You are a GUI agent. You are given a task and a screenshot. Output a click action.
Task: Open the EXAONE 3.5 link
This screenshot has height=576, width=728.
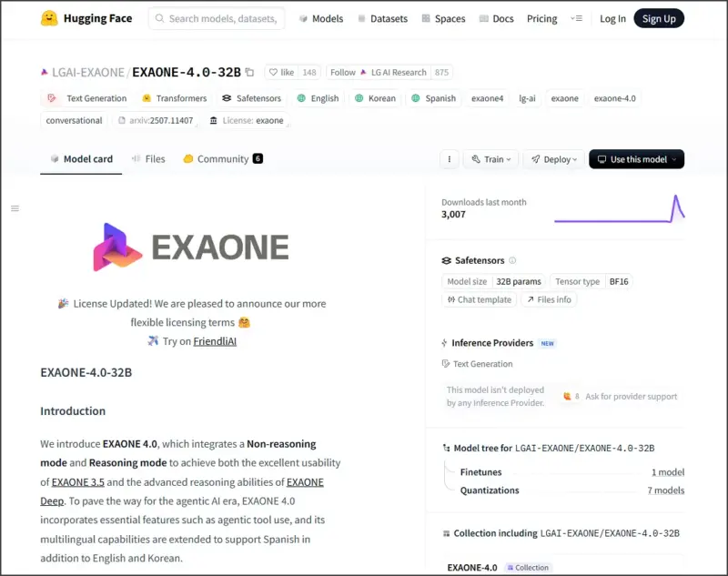click(78, 482)
